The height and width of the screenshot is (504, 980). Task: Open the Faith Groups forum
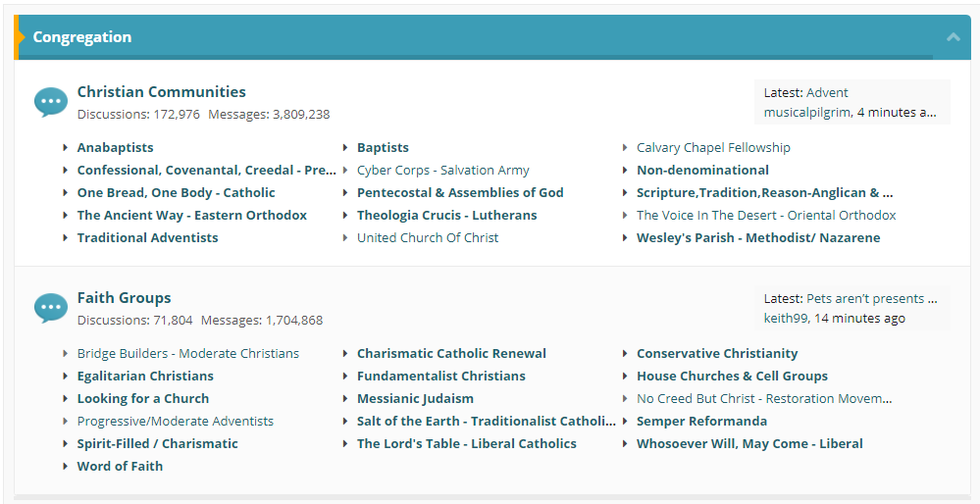[124, 298]
